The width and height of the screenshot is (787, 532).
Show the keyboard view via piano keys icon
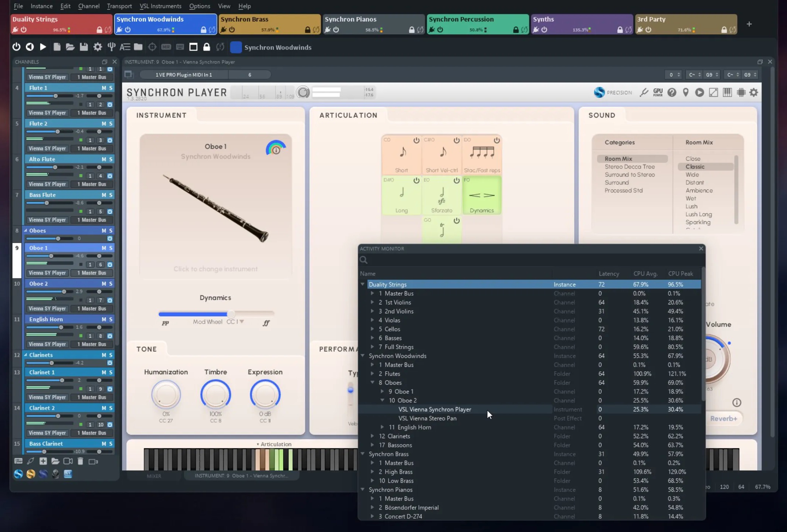(x=727, y=93)
